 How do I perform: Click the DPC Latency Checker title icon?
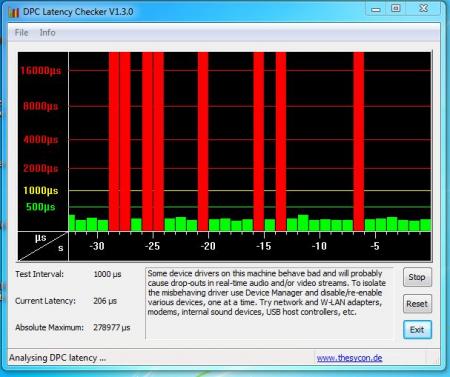point(14,12)
